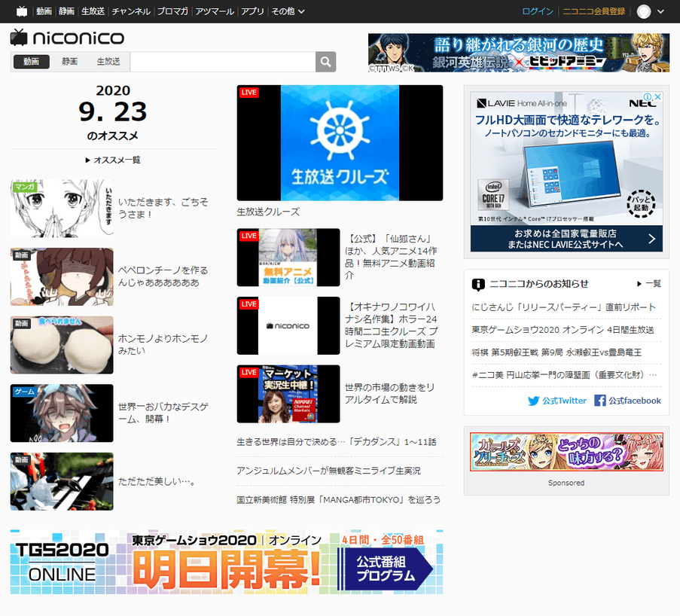Select the 生放送 search category tab
The height and width of the screenshot is (616, 680).
108,62
